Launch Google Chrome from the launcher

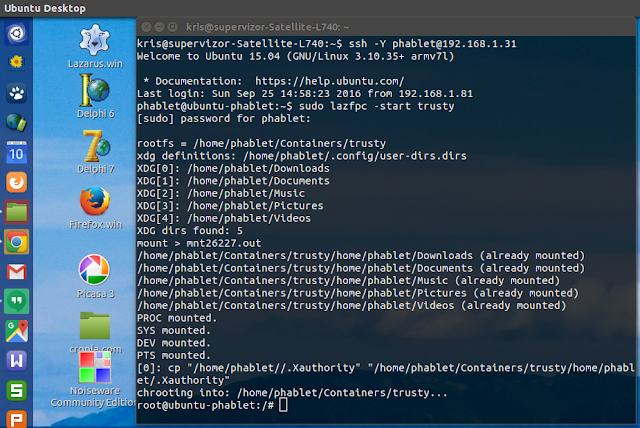pyautogui.click(x=16, y=242)
